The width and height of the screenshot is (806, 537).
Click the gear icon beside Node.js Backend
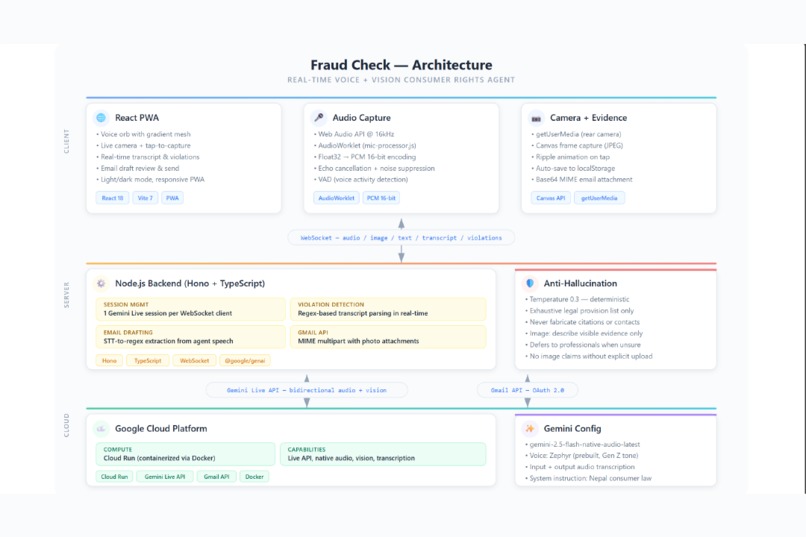point(101,283)
